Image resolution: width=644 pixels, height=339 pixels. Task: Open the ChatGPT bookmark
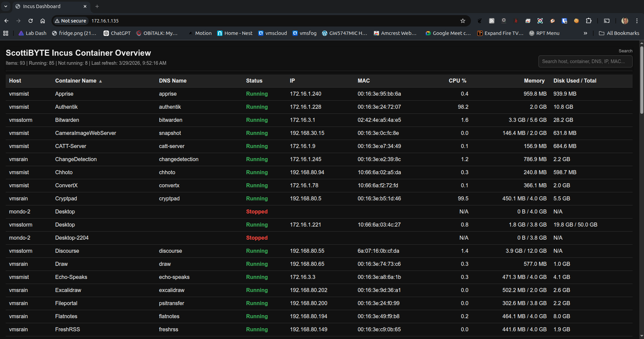pos(117,33)
